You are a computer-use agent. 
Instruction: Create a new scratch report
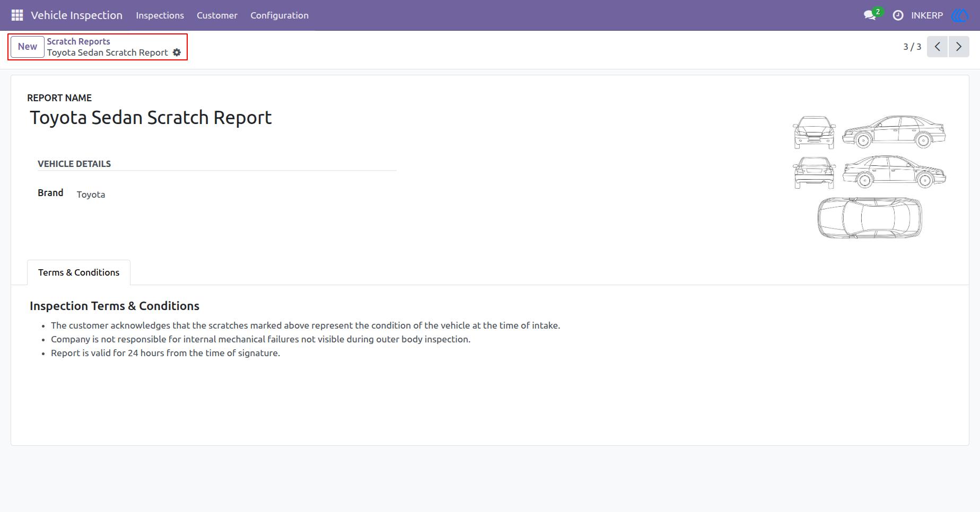28,47
